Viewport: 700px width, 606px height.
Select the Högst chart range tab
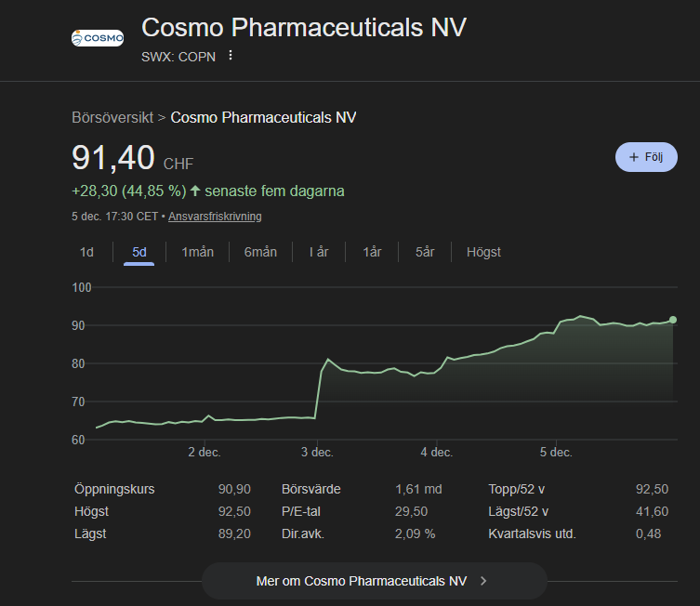tap(483, 252)
